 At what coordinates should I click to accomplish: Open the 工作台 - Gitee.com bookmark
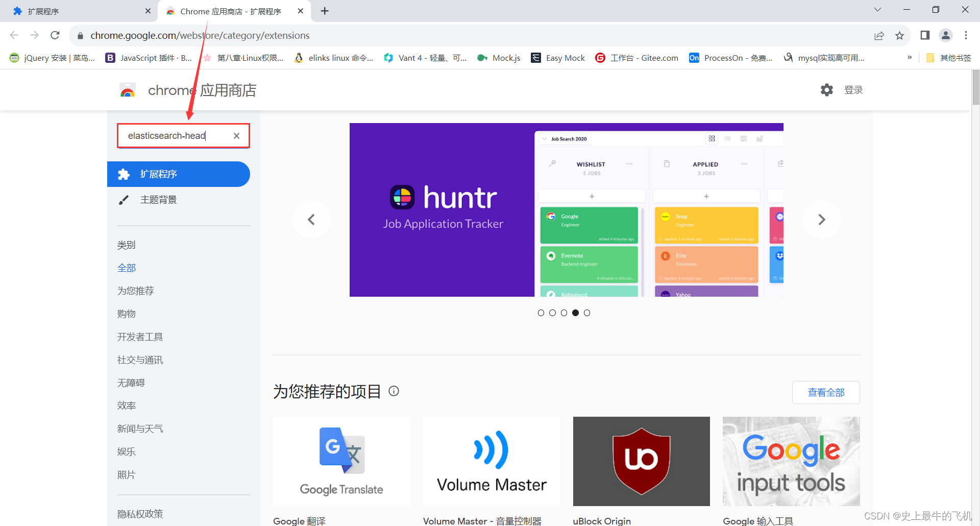(636, 58)
